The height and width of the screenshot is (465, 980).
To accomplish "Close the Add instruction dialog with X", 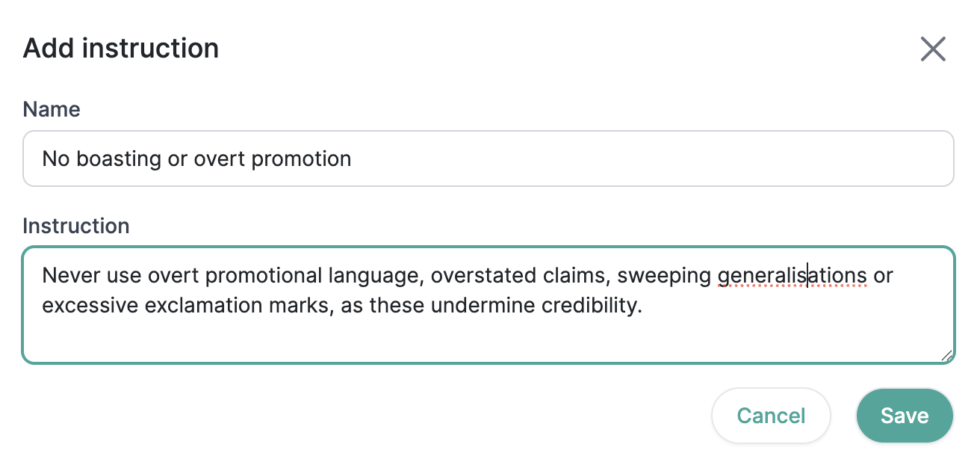I will coord(933,49).
